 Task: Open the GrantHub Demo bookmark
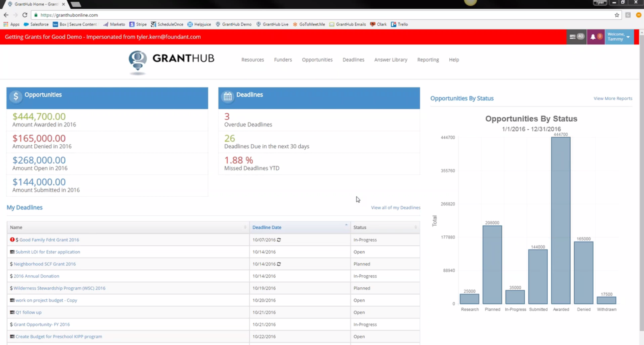pos(233,24)
